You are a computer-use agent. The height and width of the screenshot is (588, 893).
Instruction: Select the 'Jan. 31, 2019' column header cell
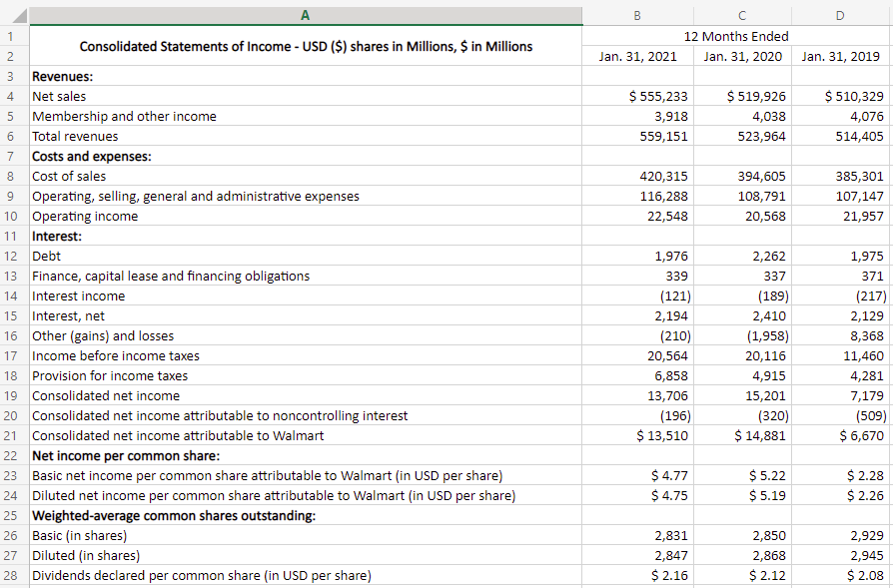(842, 56)
